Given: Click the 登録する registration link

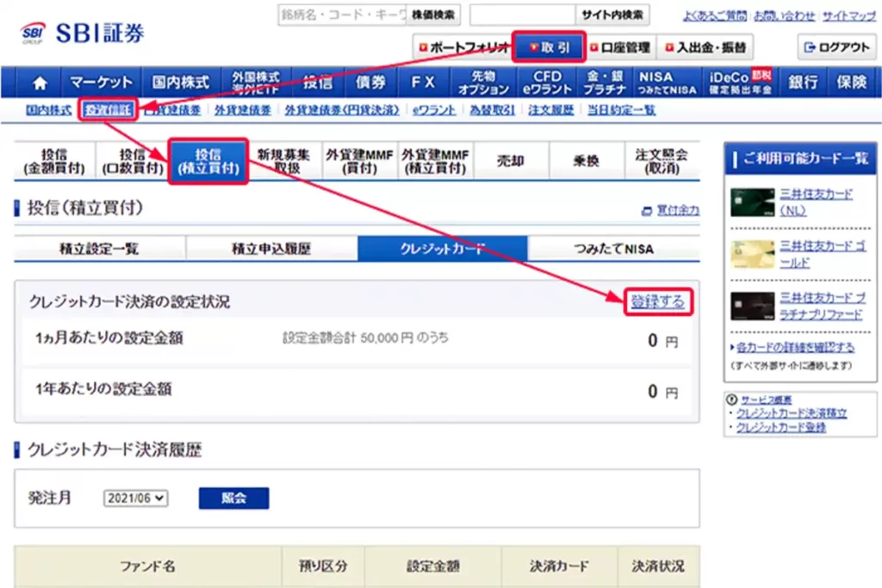Looking at the screenshot, I should (x=659, y=303).
